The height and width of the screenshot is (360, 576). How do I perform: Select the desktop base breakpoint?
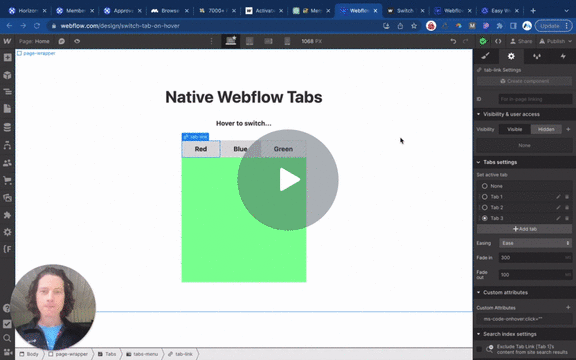click(231, 41)
